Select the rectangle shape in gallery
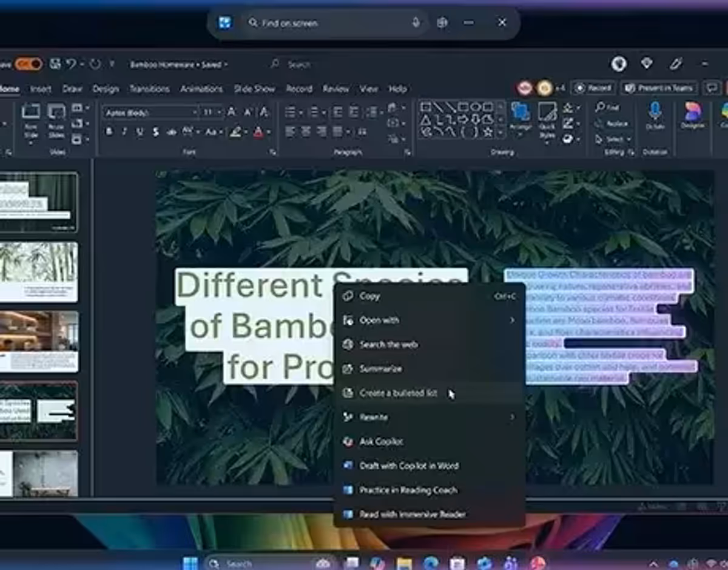728x570 pixels. tap(463, 107)
